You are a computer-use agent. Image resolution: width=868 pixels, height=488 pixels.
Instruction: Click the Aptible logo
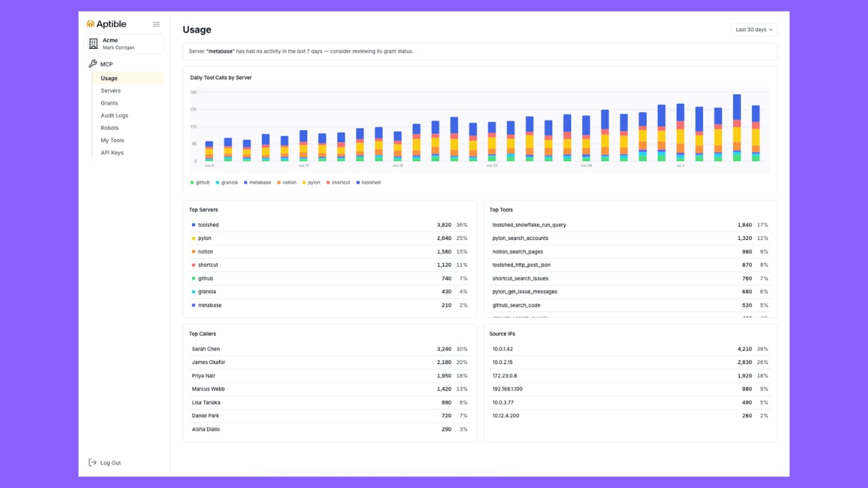coord(106,24)
